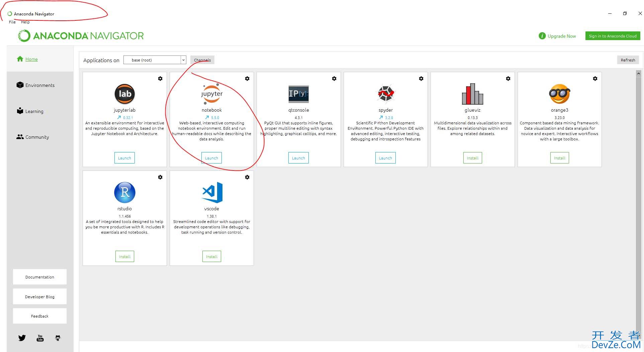Viewport: 644px width, 352px height.
Task: Install orange3
Action: coord(560,158)
